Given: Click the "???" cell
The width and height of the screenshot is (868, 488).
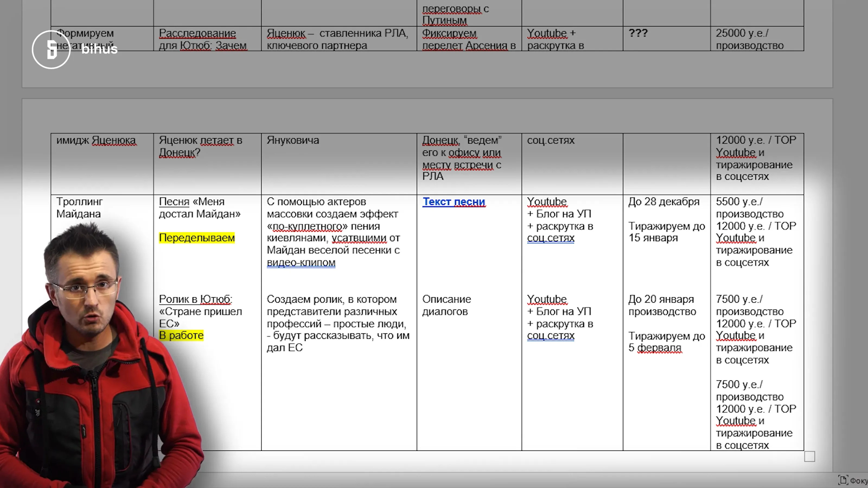Looking at the screenshot, I should [x=638, y=33].
